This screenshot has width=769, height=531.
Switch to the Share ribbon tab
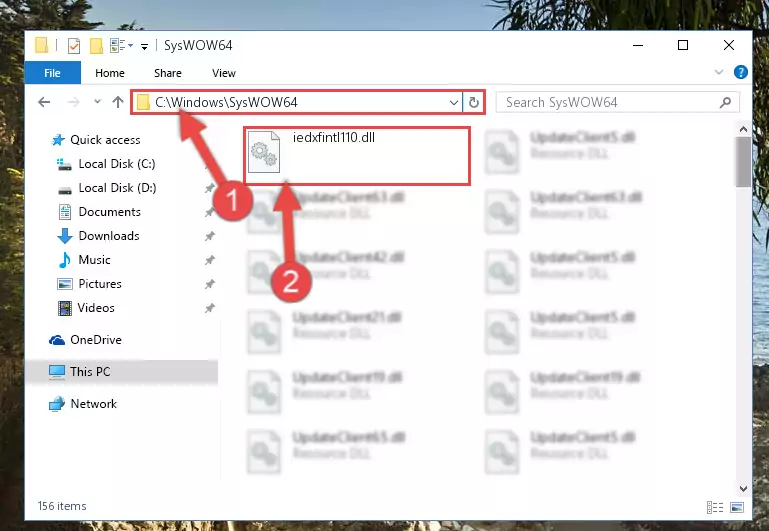(x=168, y=73)
